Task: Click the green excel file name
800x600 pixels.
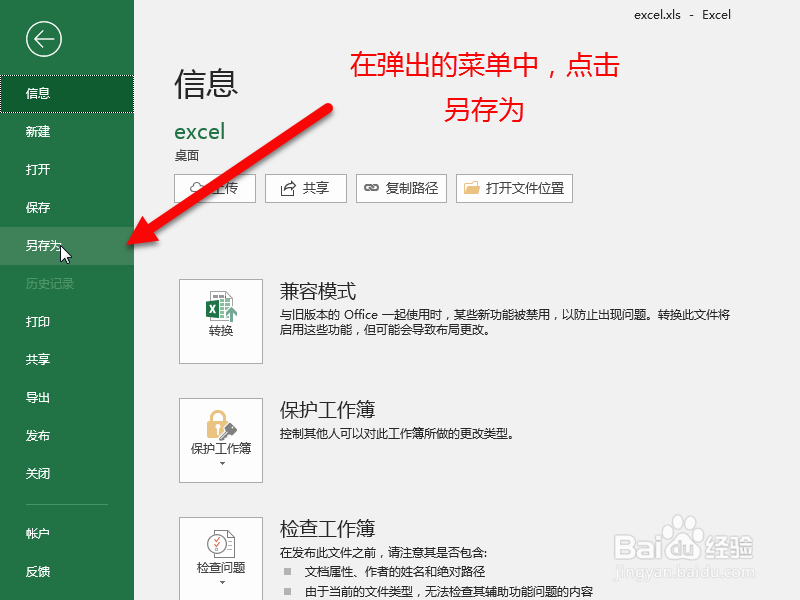Action: click(x=199, y=132)
